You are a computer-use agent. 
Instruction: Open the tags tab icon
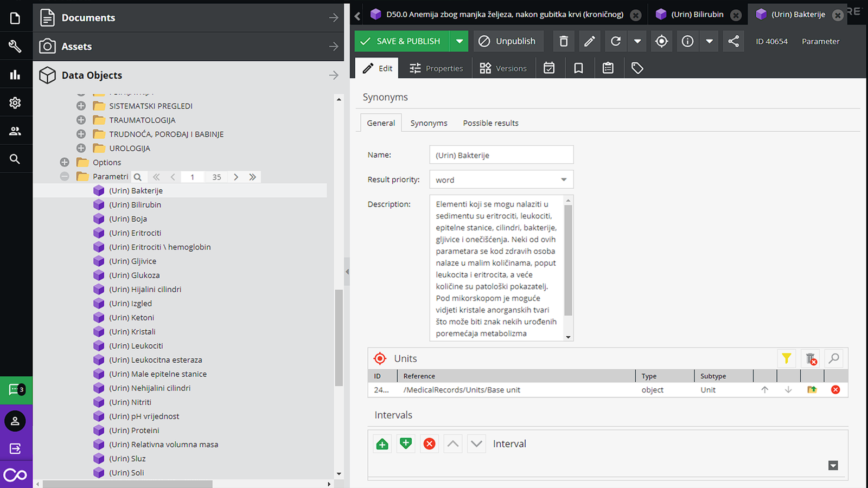point(637,68)
